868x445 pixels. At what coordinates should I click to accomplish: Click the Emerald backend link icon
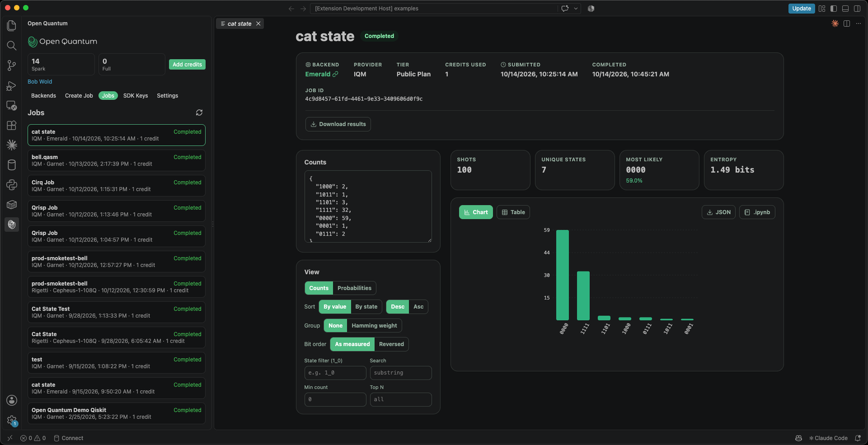click(x=335, y=74)
